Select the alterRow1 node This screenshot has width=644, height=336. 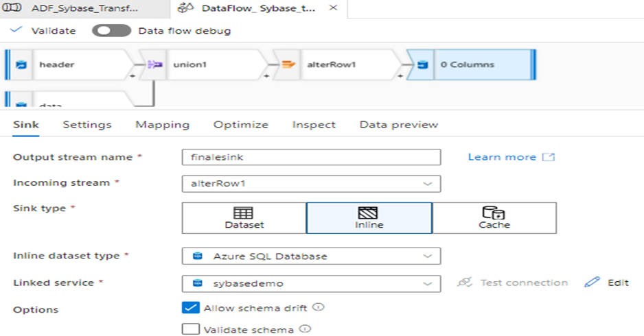pyautogui.click(x=337, y=64)
